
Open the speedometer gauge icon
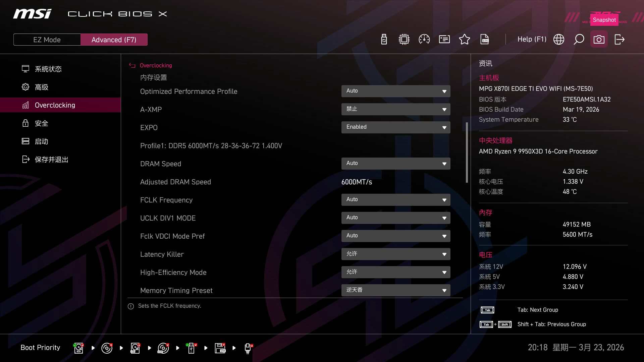point(424,40)
